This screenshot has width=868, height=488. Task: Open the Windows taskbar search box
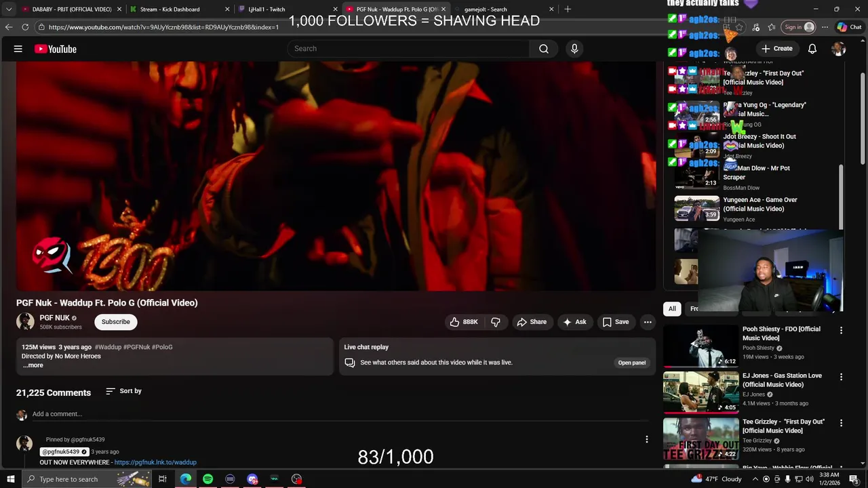[87, 479]
